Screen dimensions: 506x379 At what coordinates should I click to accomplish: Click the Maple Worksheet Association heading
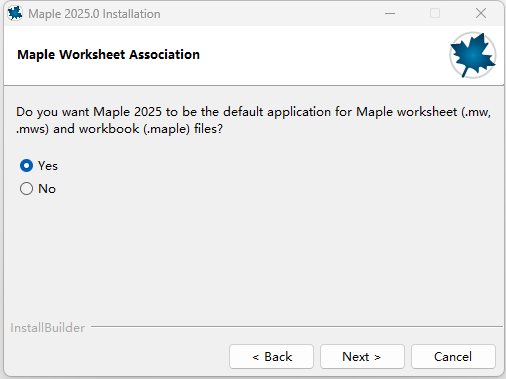pyautogui.click(x=108, y=55)
